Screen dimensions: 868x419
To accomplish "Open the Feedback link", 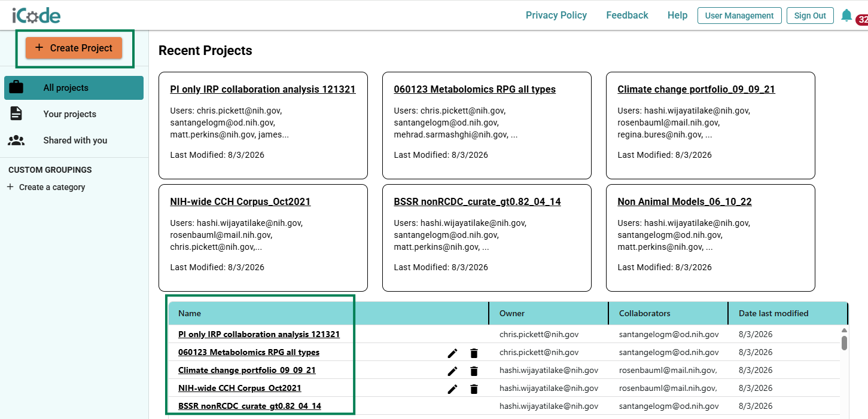I will 627,16.
